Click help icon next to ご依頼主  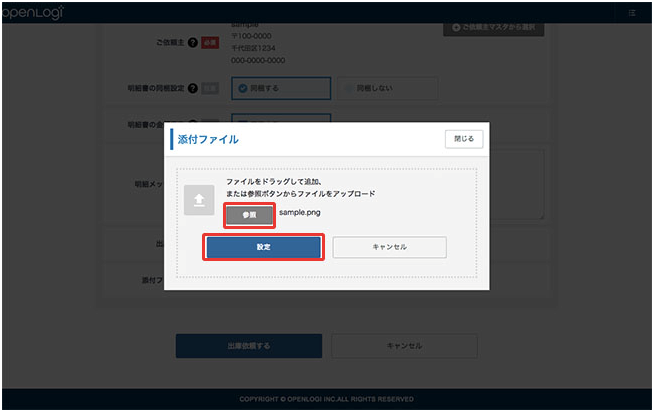pos(193,43)
